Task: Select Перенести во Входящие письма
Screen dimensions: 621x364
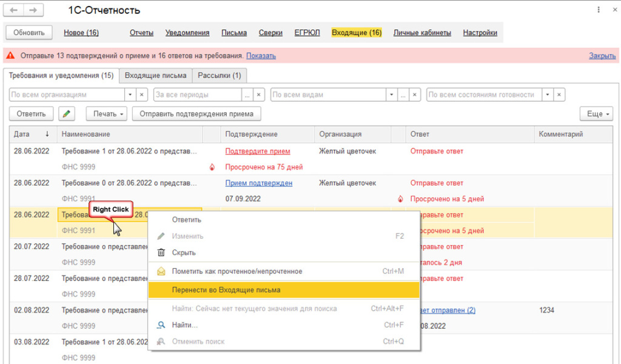Action: [x=283, y=290]
